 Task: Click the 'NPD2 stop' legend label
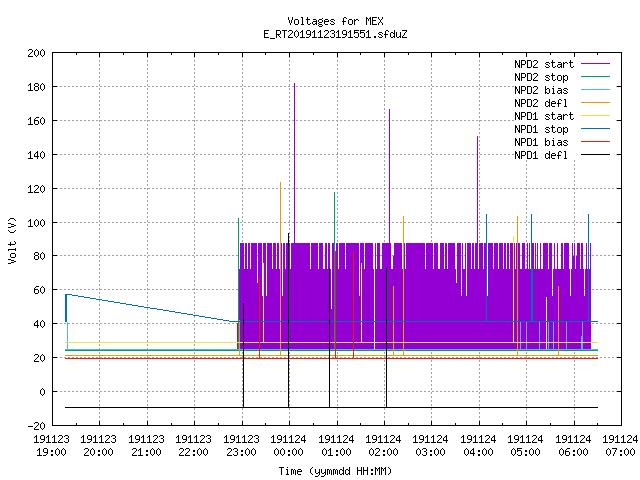point(541,77)
